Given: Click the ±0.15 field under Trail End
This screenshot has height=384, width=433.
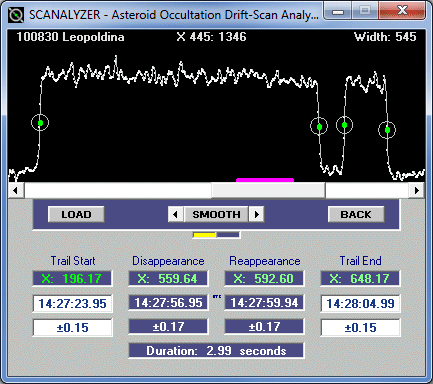Looking at the screenshot, I should (x=360, y=327).
